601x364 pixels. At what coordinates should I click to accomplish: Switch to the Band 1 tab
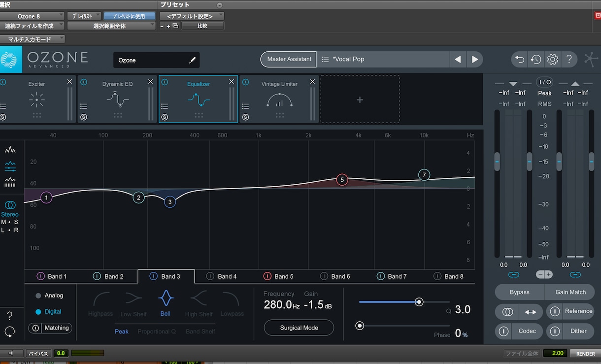[52, 276]
